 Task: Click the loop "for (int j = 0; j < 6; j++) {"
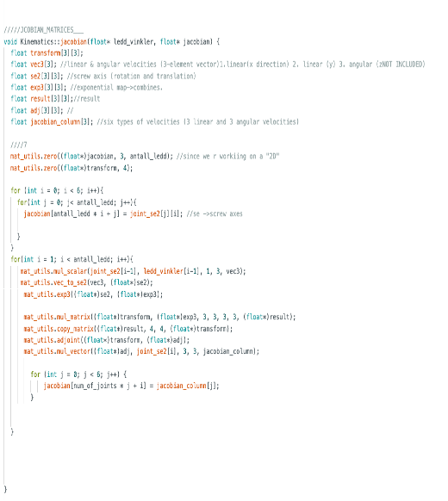coord(78,374)
